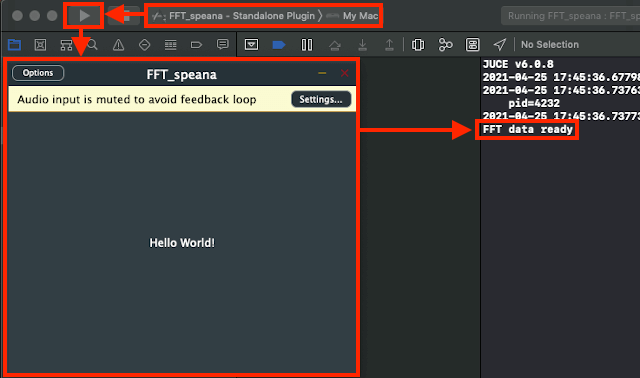Open the Source Control navigator icon
Viewport: 640px width, 378px height.
pos(40,44)
